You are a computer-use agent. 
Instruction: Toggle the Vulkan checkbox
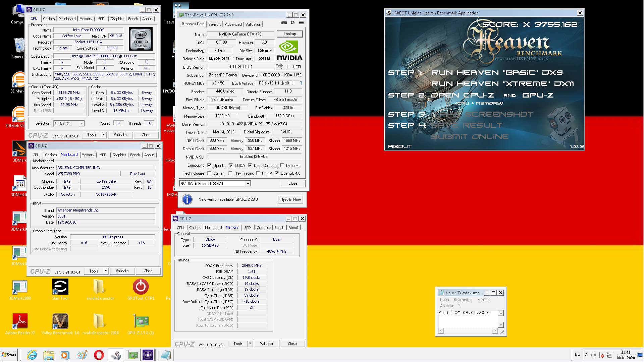[x=209, y=173]
